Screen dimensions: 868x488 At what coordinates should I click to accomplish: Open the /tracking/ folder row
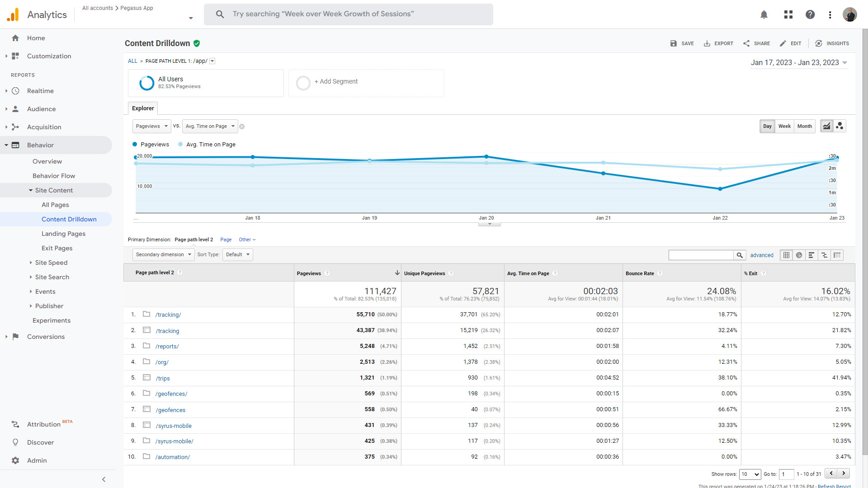(168, 315)
